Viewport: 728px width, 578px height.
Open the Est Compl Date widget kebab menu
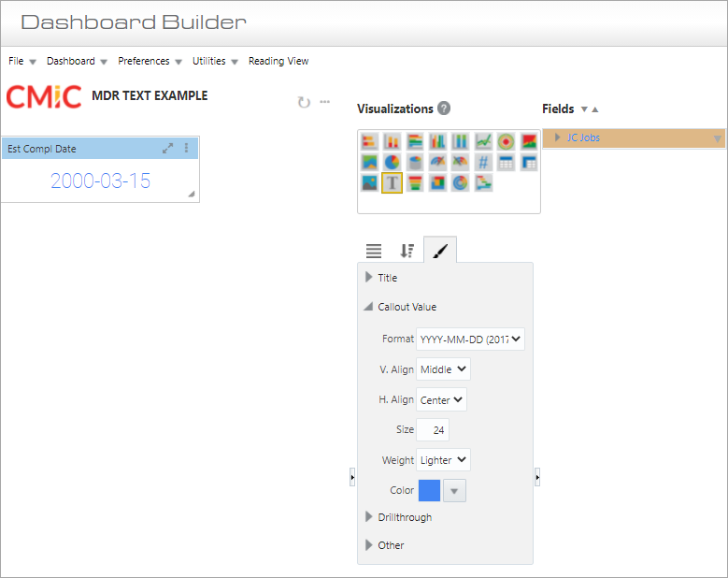pyautogui.click(x=187, y=148)
